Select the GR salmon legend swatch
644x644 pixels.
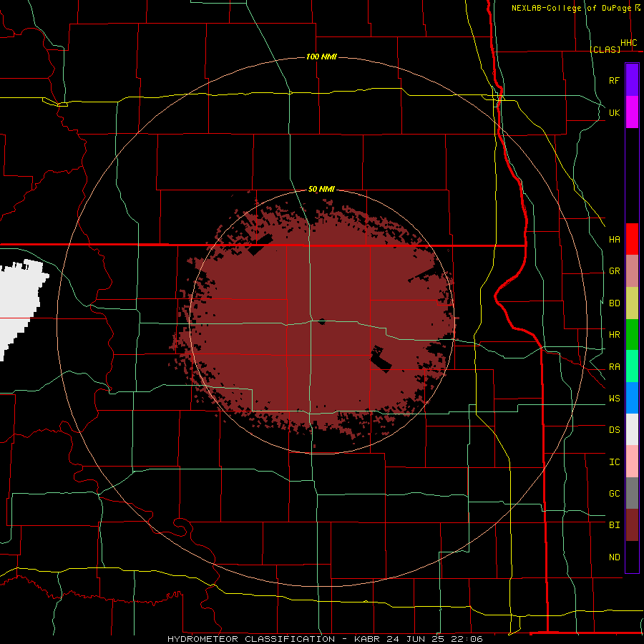pyautogui.click(x=632, y=271)
